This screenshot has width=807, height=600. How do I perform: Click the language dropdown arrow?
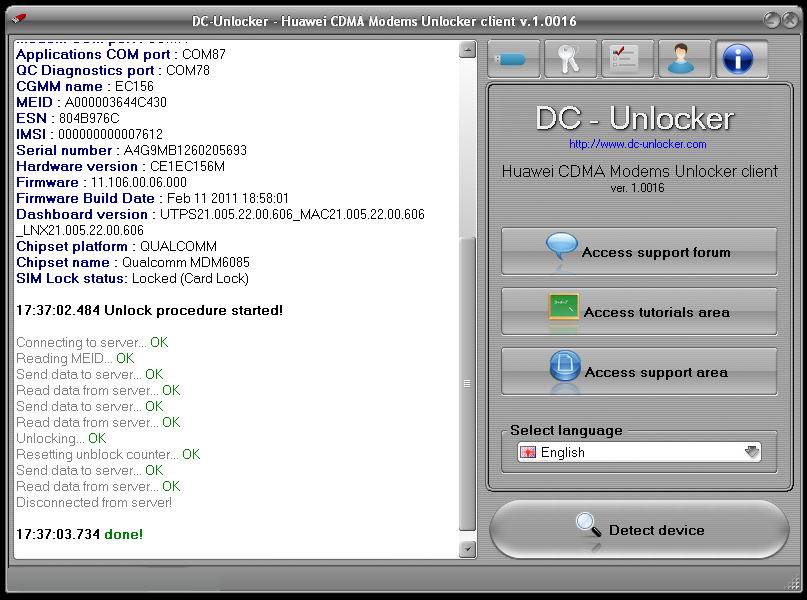coord(751,451)
